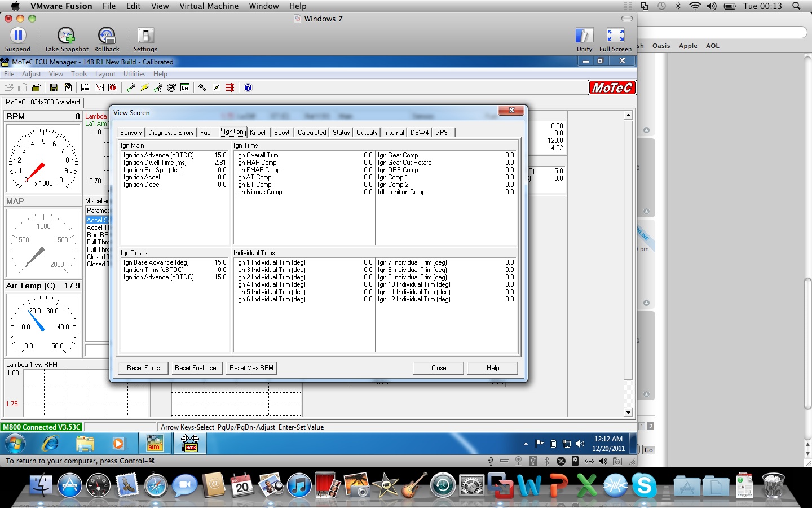The height and width of the screenshot is (508, 812).
Task: Click the red arrows adjust toolbar icon
Action: tap(230, 87)
